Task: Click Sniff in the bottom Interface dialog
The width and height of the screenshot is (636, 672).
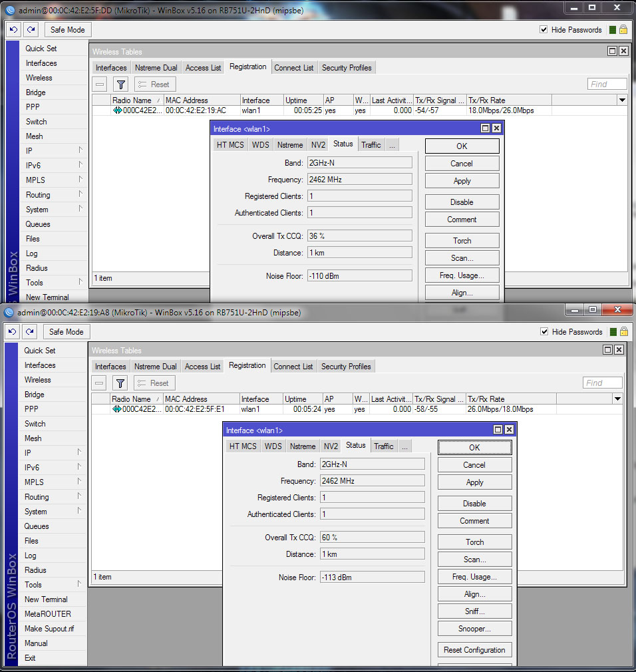Action: [475, 611]
